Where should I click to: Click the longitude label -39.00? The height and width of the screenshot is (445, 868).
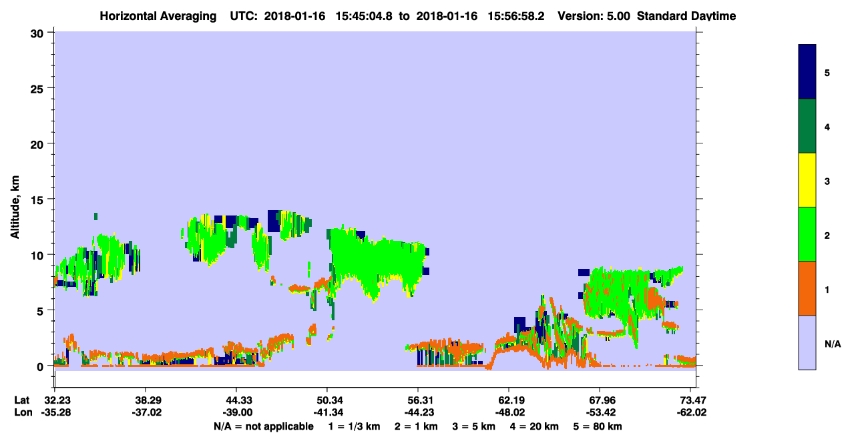click(x=236, y=412)
